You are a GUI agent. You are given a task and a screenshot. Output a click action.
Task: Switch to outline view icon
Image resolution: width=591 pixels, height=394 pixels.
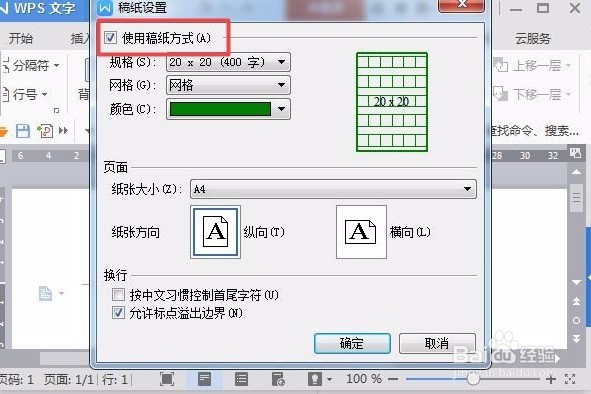[x=241, y=379]
